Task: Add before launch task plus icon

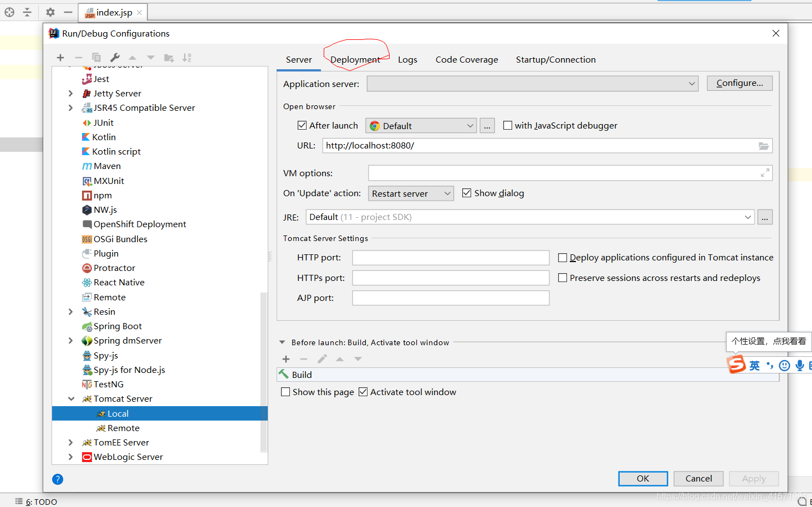Action: pos(286,359)
